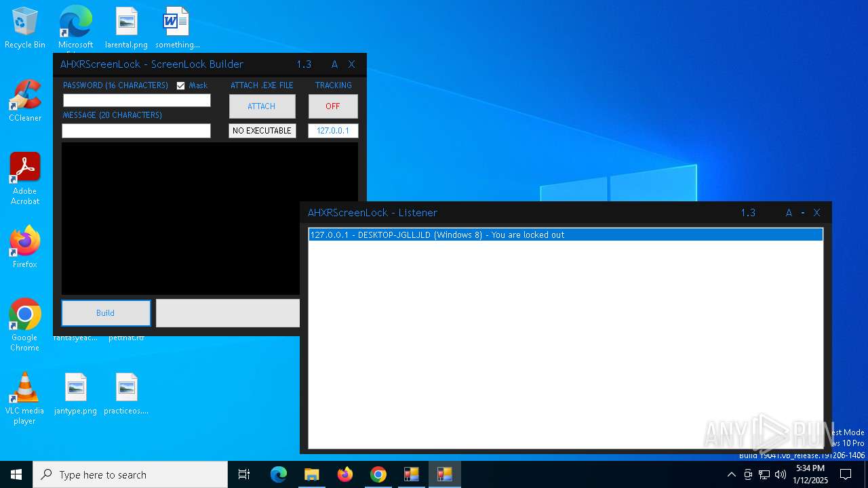
Task: Open the Windows Start menu
Action: [x=16, y=474]
